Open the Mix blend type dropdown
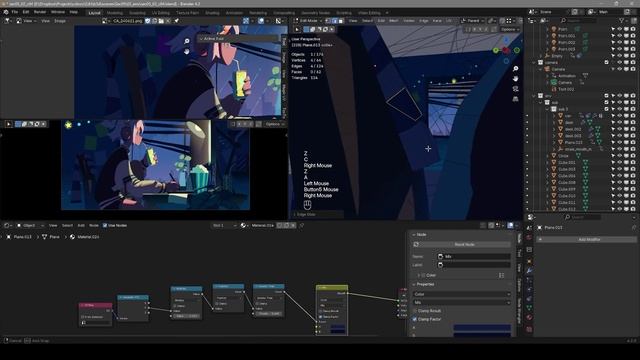Viewport: 640px width, 360px height. coord(461,302)
